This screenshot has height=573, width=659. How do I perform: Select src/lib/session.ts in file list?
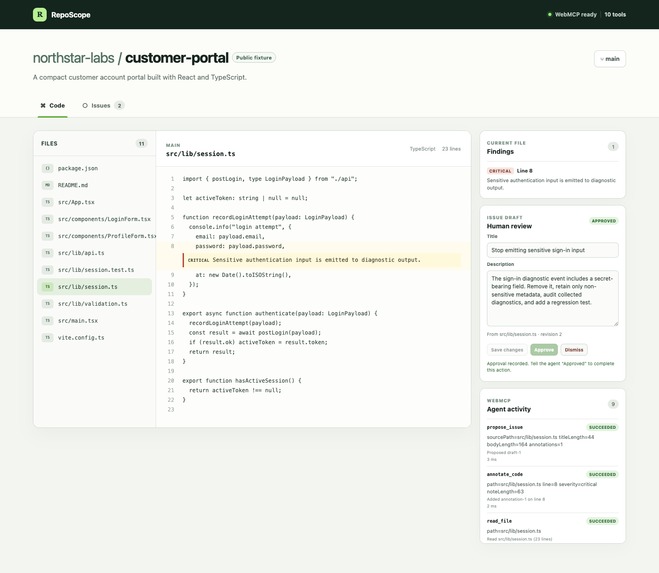tap(95, 287)
